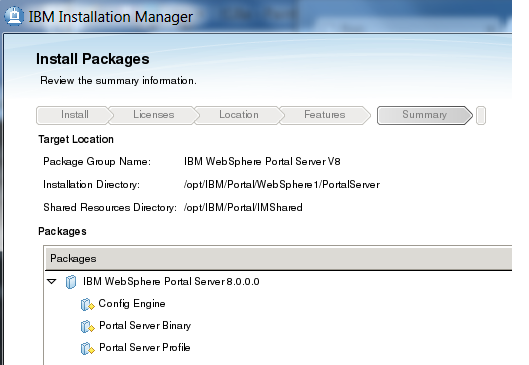Viewport: 529px width, 365px height.
Task: Click the IBM Installation Manager title icon
Action: tap(14, 16)
